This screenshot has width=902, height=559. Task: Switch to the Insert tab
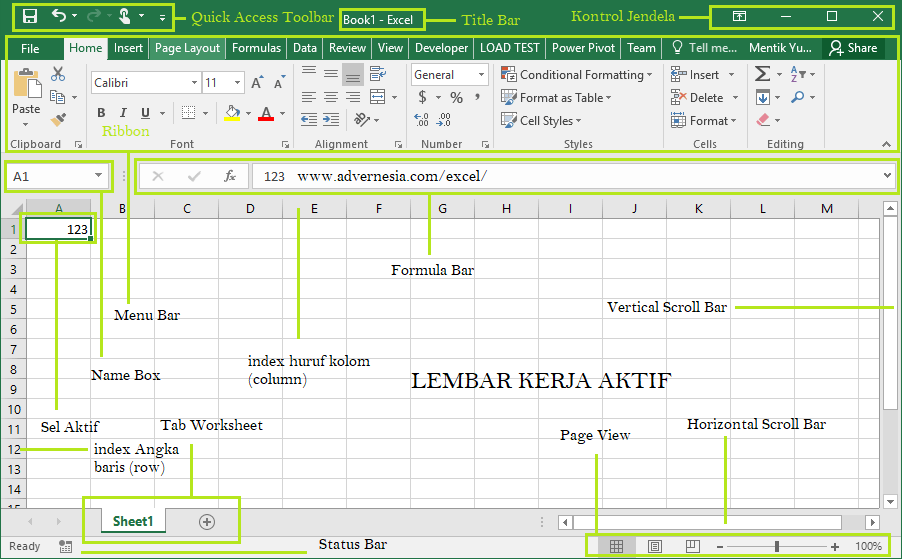[x=128, y=48]
